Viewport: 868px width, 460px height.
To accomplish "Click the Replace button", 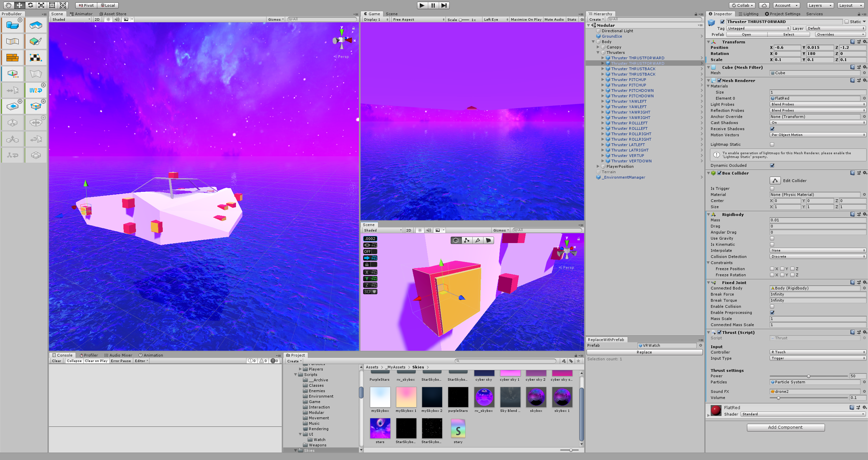I will [644, 352].
